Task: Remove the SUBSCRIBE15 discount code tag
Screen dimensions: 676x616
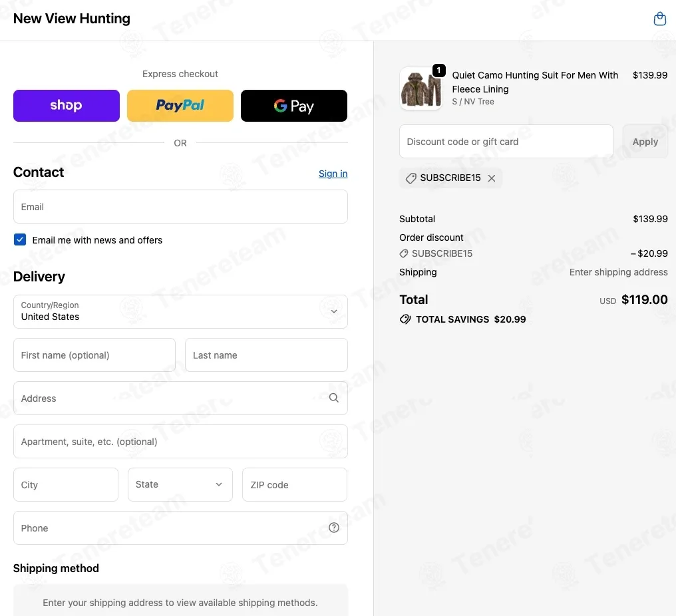Action: pyautogui.click(x=492, y=178)
